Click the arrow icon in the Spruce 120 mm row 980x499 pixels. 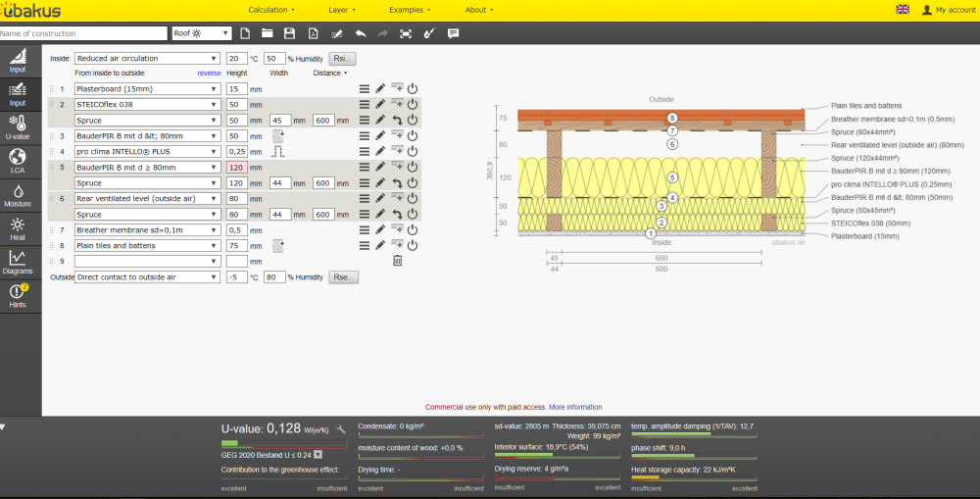pos(397,182)
